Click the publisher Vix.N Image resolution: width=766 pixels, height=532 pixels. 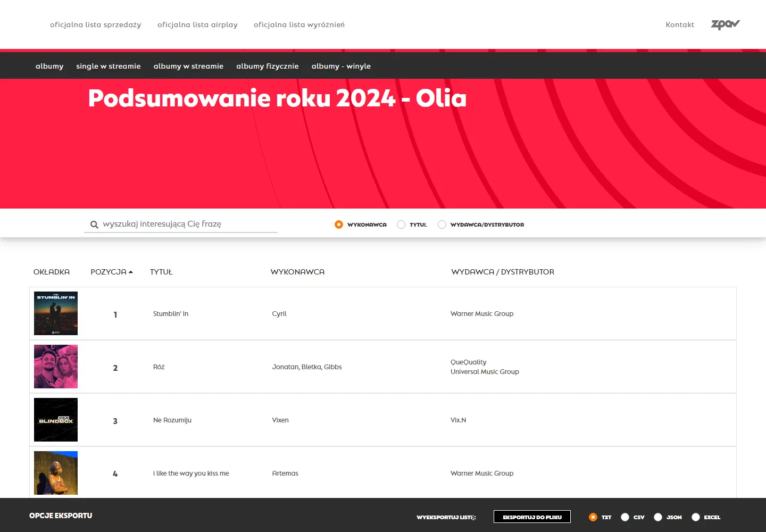459,420
